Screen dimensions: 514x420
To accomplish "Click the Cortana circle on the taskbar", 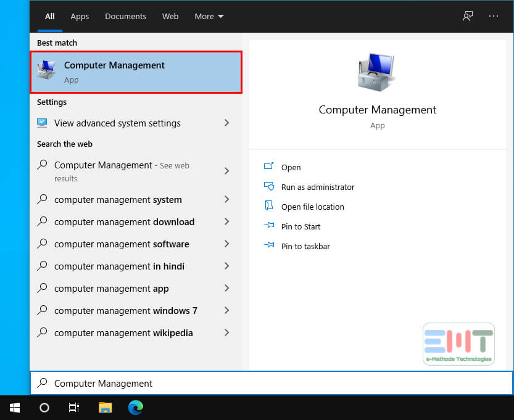I will [44, 408].
